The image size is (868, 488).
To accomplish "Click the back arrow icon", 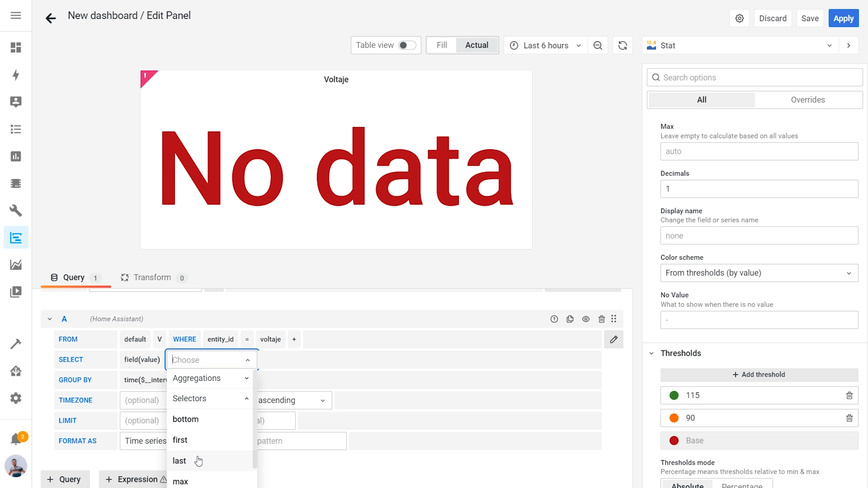I will (51, 18).
